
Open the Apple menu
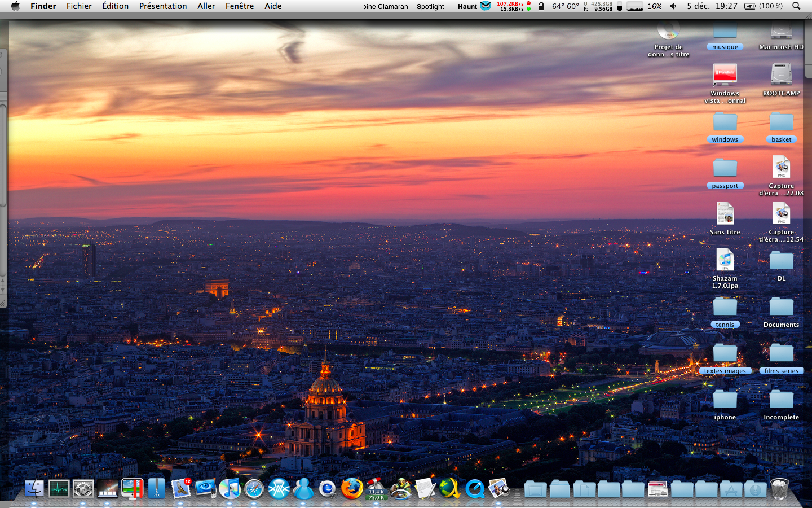15,6
